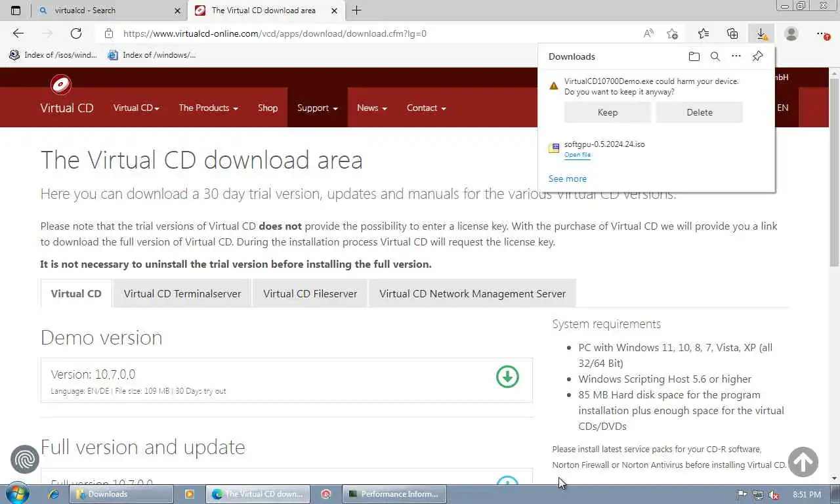Search downloads with magnifier icon
Image resolution: width=840 pixels, height=504 pixels.
click(x=715, y=56)
